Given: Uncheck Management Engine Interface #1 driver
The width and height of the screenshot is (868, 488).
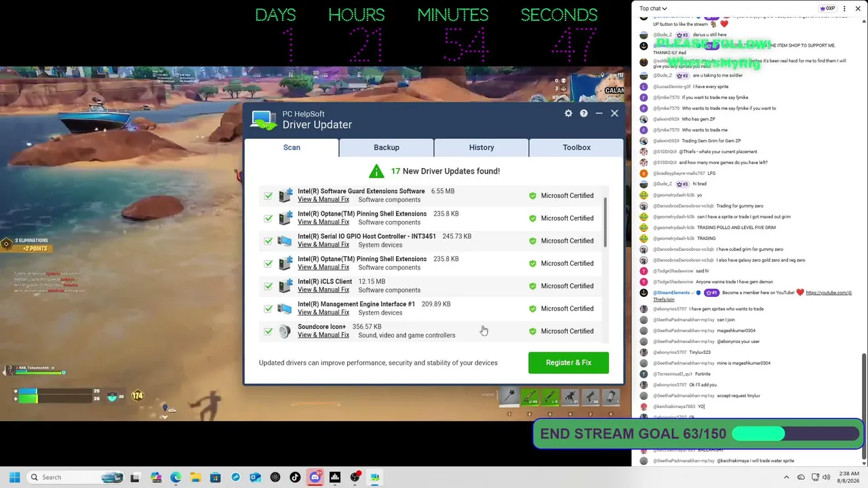Looking at the screenshot, I should pyautogui.click(x=269, y=308).
